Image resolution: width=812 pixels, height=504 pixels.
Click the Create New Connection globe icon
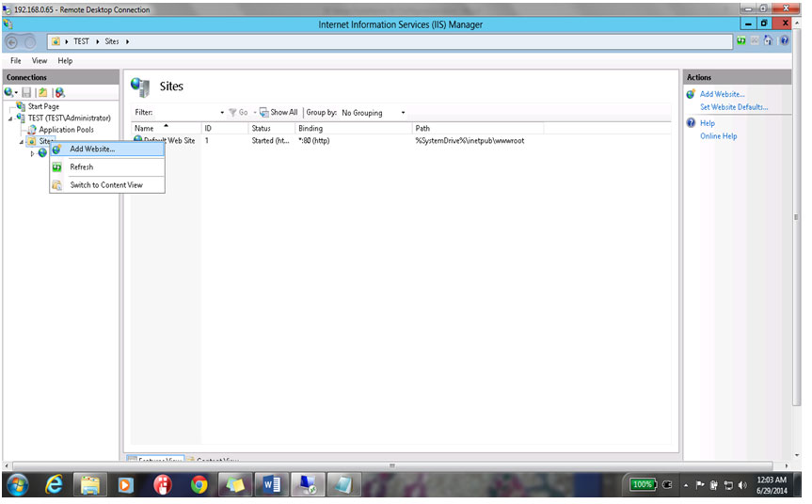pos(8,93)
